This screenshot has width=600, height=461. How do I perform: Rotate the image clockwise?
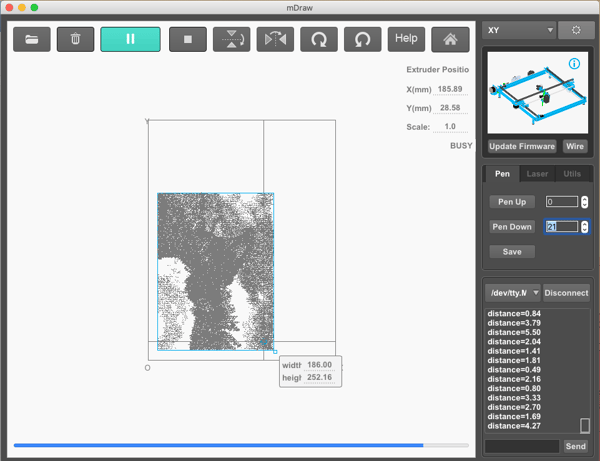[x=319, y=39]
